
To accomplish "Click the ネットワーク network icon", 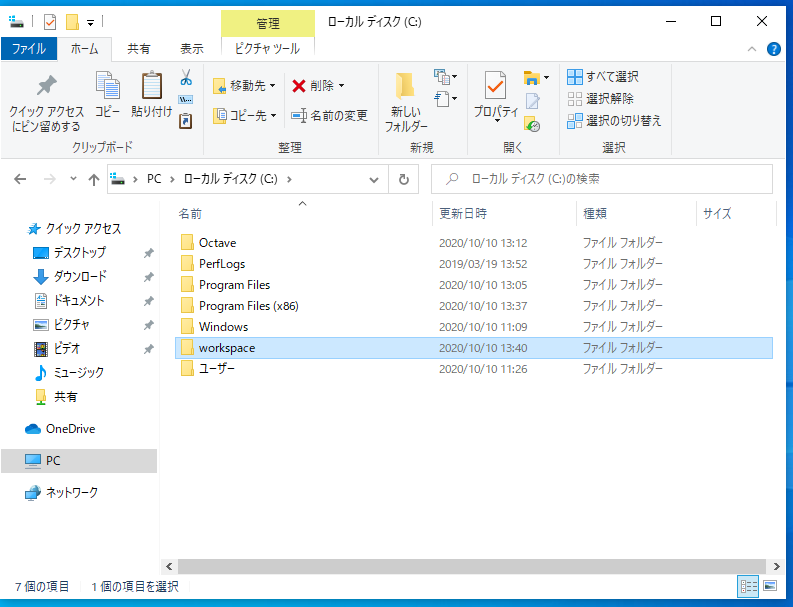I will pyautogui.click(x=33, y=493).
